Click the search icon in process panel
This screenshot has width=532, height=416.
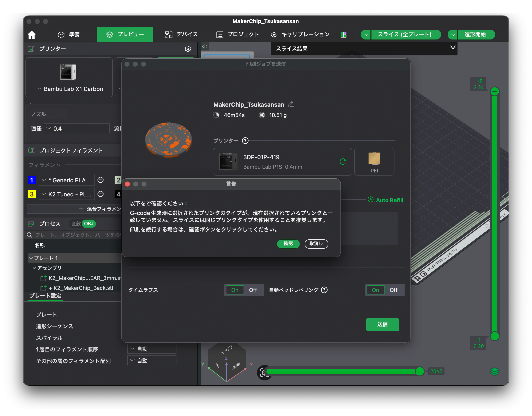[29, 235]
